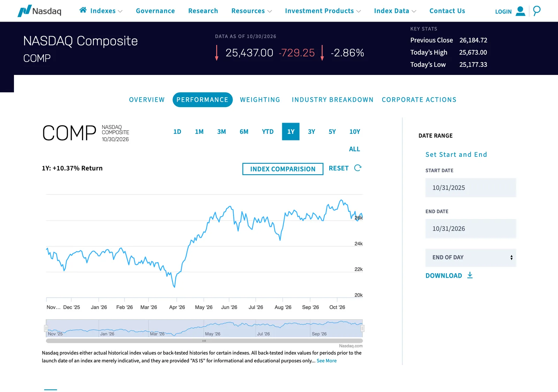
Task: Click the Nasdaq logo
Action: coord(39,11)
